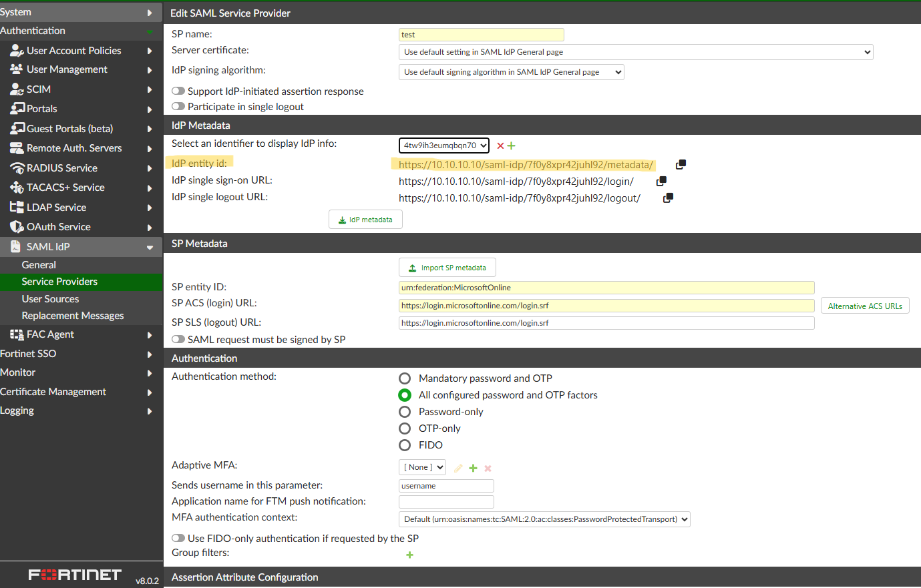This screenshot has height=588, width=921.
Task: Click the v8.0.2 version label
Action: coord(147,581)
